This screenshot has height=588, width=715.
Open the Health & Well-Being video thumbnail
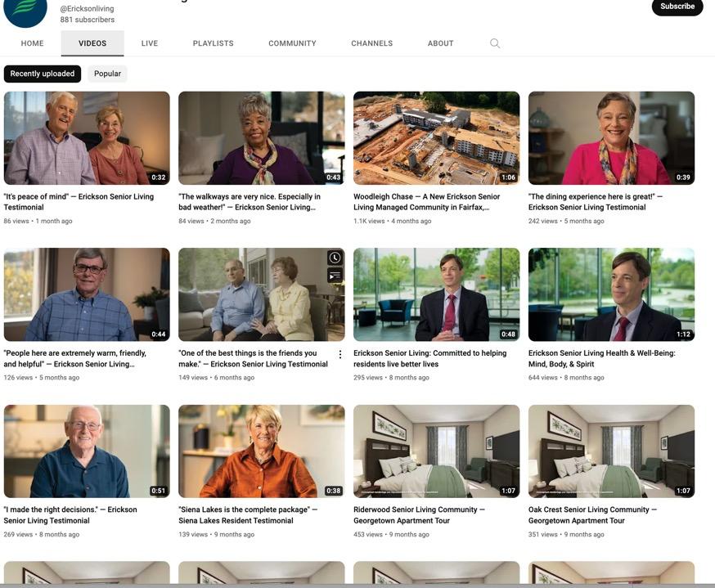[611, 294]
